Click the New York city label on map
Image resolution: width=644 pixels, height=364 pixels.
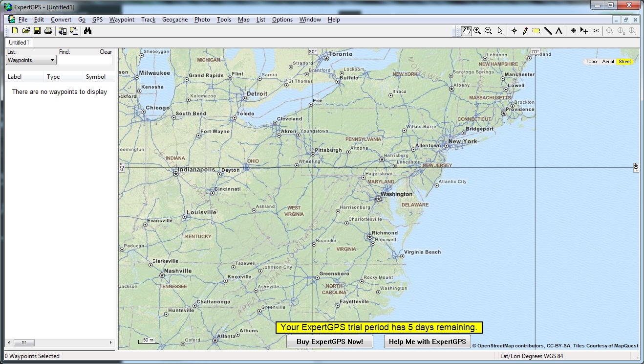tap(463, 141)
